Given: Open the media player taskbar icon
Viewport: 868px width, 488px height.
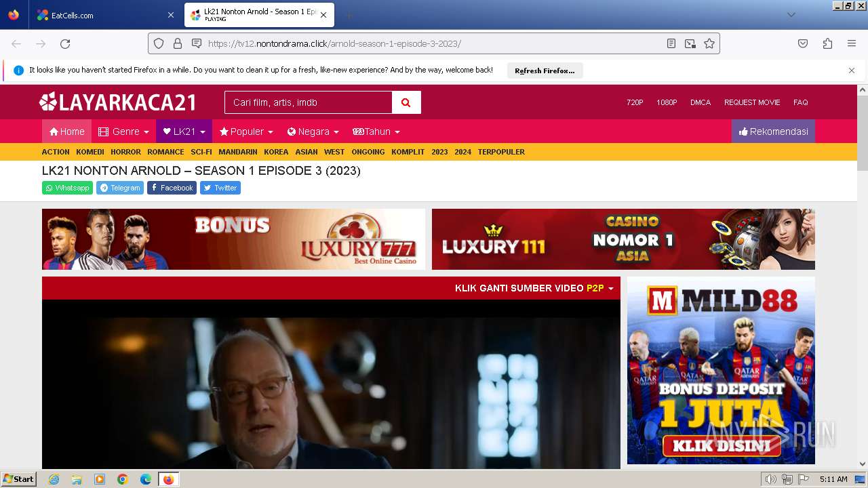Looking at the screenshot, I should (x=100, y=479).
